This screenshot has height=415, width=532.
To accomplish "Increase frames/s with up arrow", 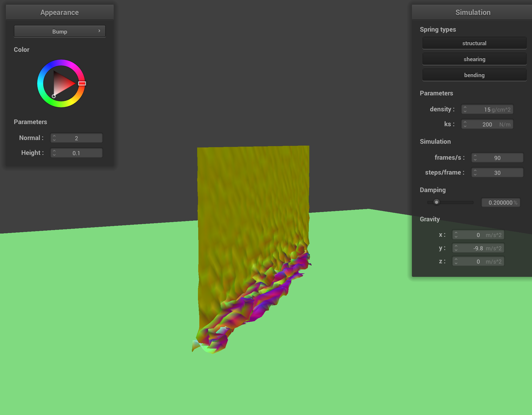I will (x=475, y=156).
